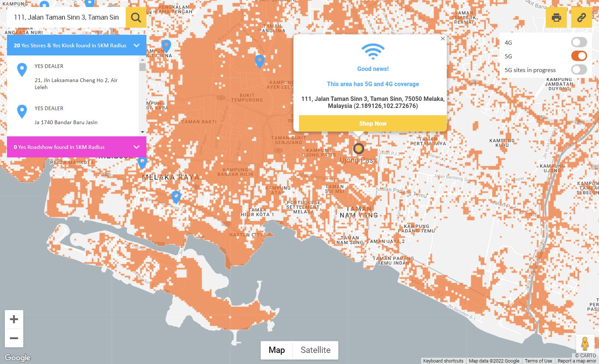This screenshot has height=364, width=599.
Task: Click the search magnifier icon
Action: (x=136, y=17)
